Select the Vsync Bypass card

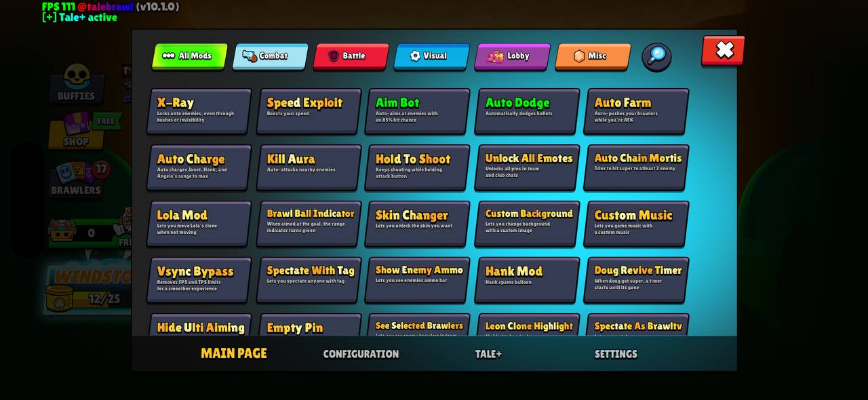(199, 280)
